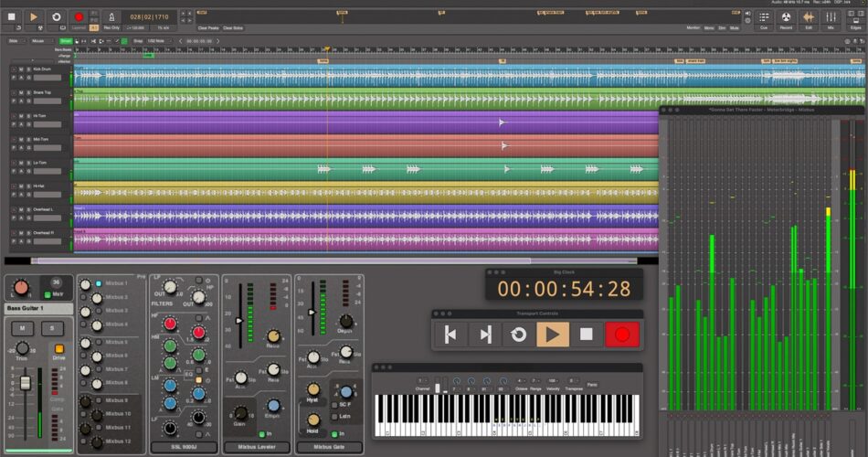The height and width of the screenshot is (457, 868).
Task: Jump to session start in Transport Controls
Action: click(450, 335)
